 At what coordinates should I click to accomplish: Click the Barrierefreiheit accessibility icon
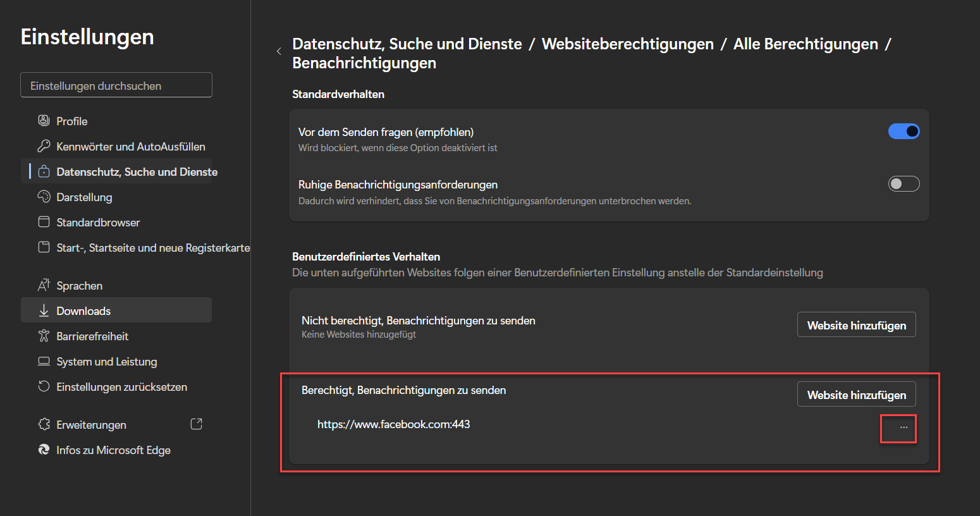coord(44,336)
